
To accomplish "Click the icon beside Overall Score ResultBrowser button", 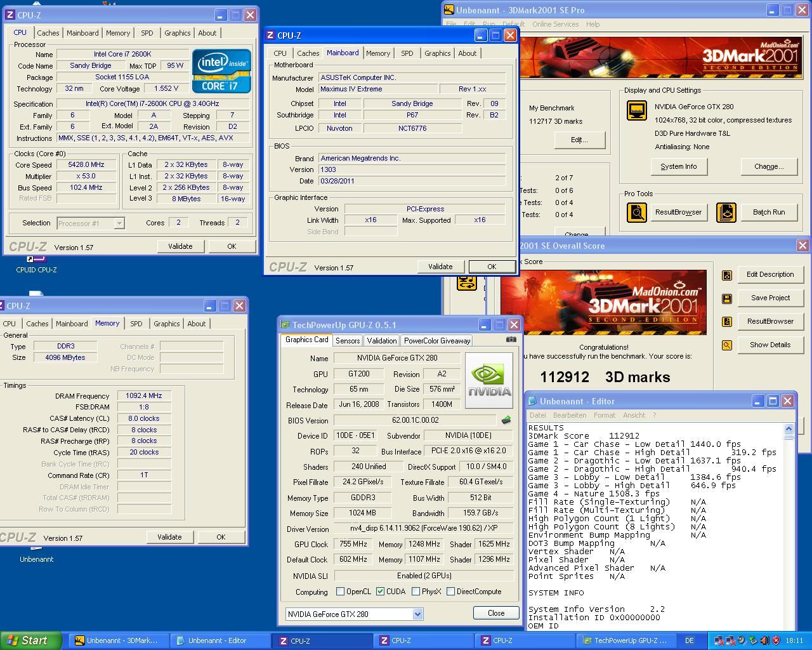I will click(727, 322).
